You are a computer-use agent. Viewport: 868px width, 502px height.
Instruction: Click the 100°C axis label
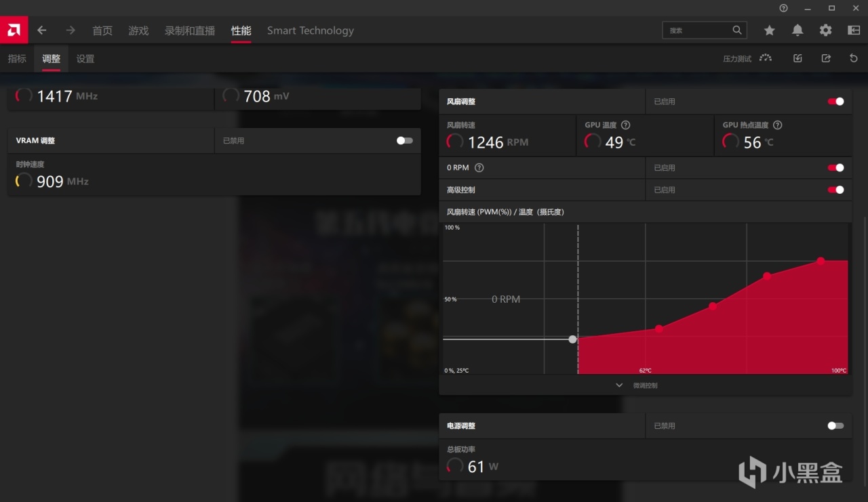(x=839, y=371)
